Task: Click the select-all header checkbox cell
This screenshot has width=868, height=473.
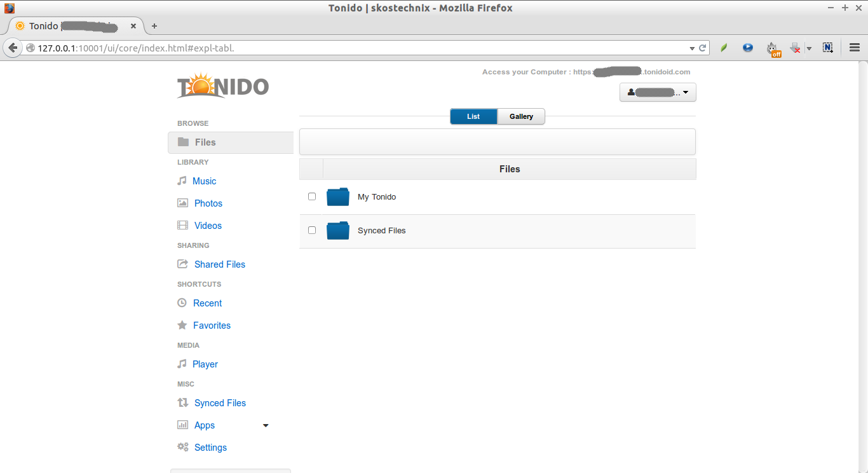Action: 311,169
